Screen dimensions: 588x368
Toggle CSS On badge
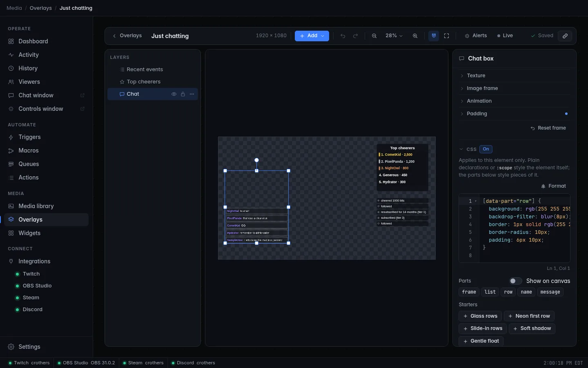click(486, 149)
